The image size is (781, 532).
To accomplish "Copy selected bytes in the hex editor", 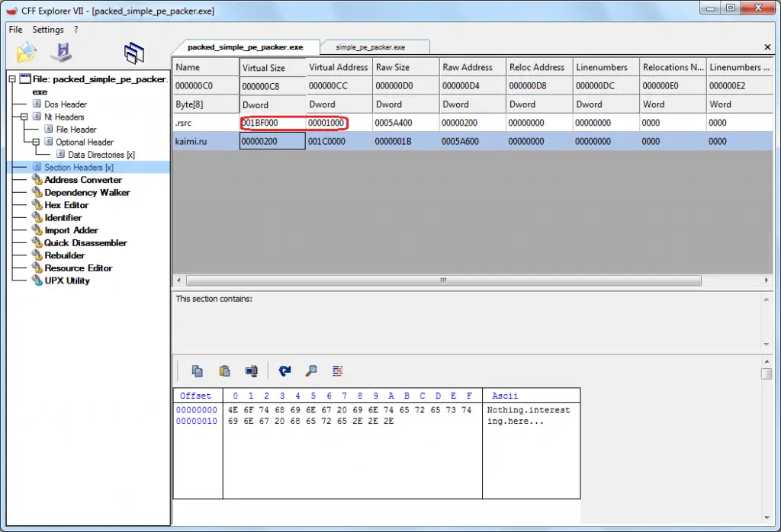I will tap(197, 370).
